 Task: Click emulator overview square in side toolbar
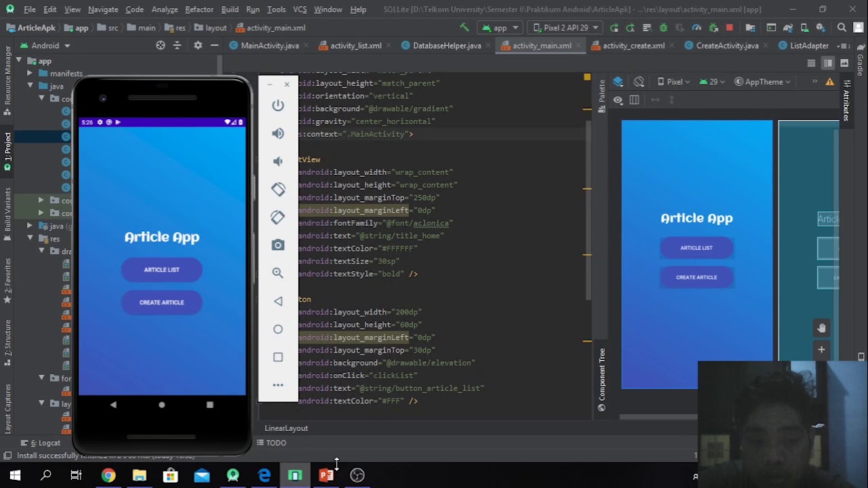click(278, 357)
